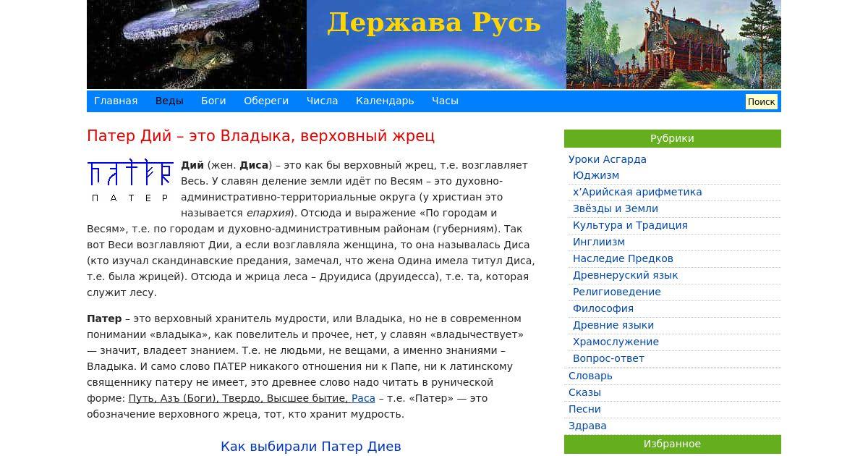Image resolution: width=868 pixels, height=456 pixels.
Task: Open the Словарь category
Action: point(590,376)
